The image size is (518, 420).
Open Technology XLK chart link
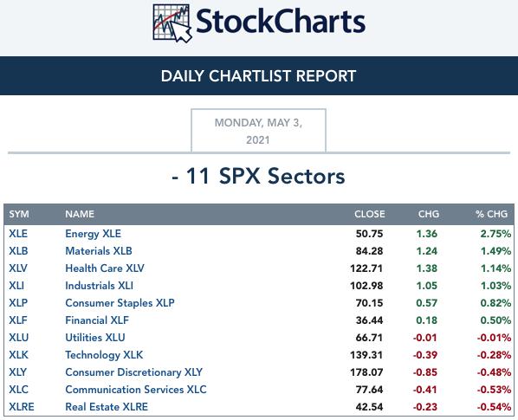pyautogui.click(x=104, y=355)
